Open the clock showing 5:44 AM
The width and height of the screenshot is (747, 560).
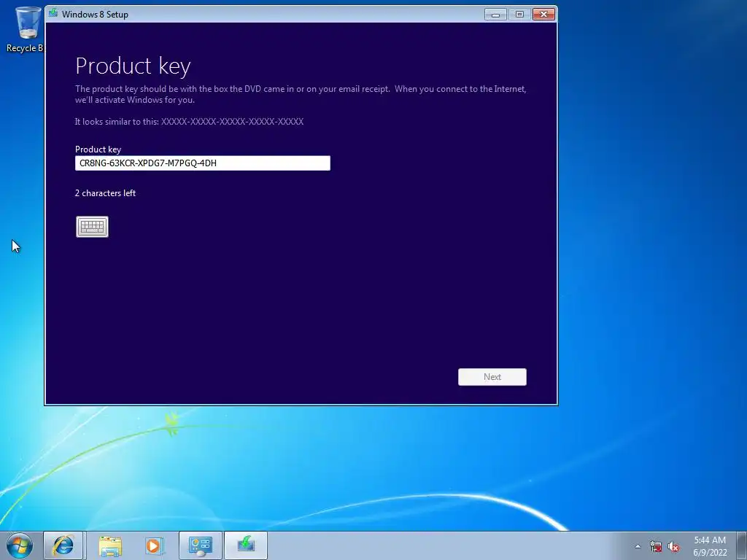click(710, 540)
